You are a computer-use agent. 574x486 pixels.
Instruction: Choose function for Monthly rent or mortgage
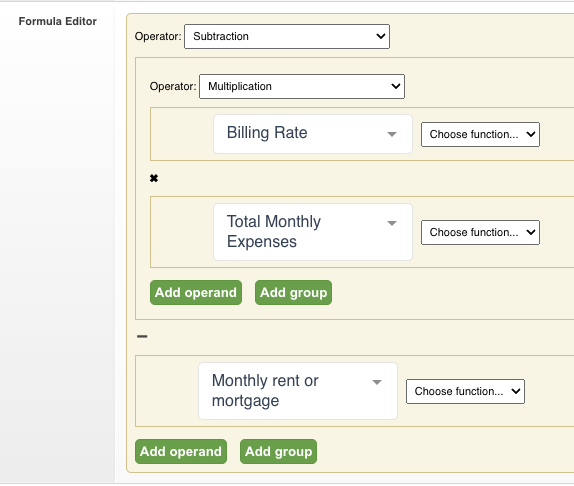[465, 391]
